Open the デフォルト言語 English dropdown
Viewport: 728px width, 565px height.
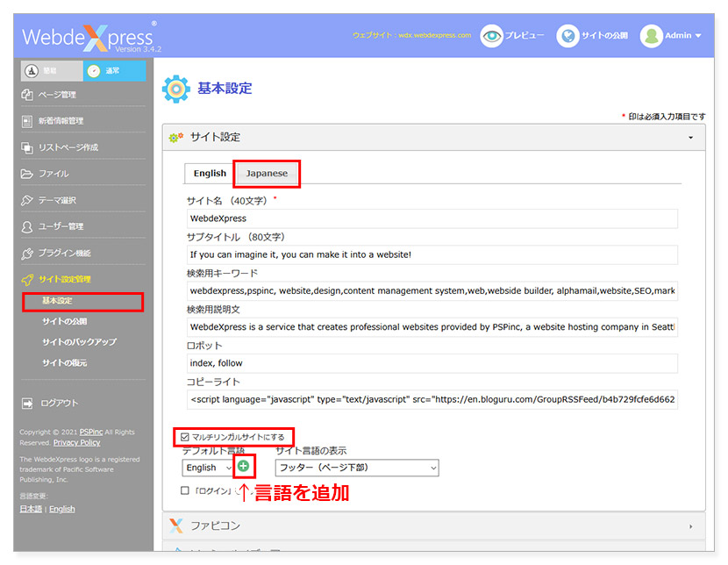point(207,468)
